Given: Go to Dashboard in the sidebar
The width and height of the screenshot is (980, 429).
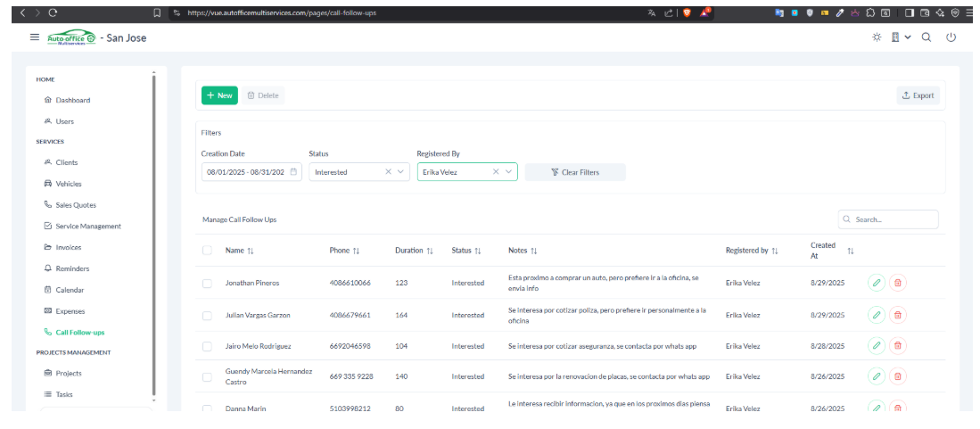Looking at the screenshot, I should (x=72, y=100).
